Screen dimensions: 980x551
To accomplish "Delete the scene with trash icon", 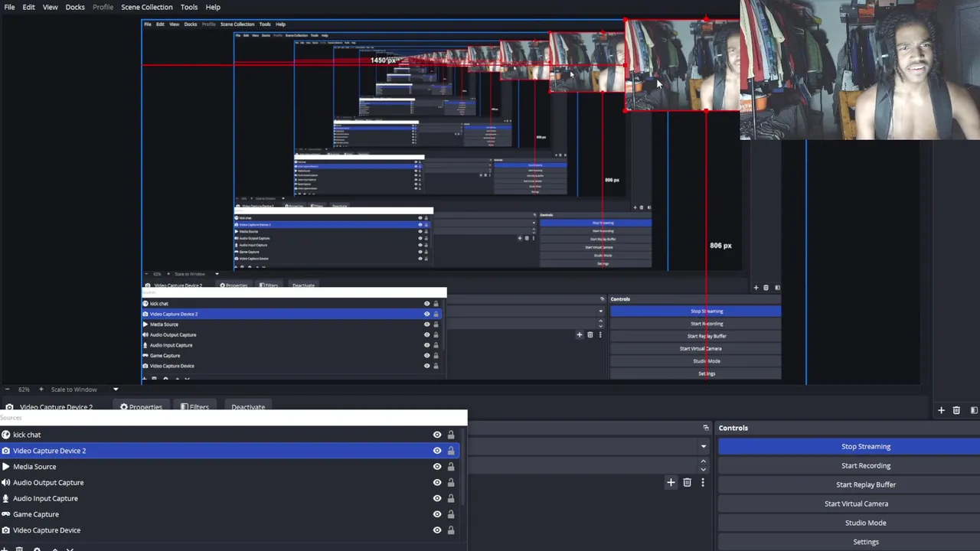I will [x=956, y=410].
